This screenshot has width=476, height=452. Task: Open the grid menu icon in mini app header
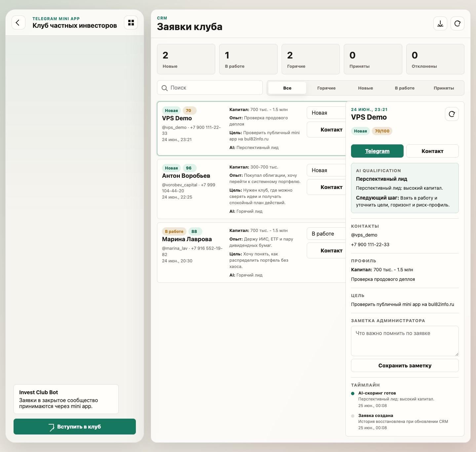(x=131, y=22)
